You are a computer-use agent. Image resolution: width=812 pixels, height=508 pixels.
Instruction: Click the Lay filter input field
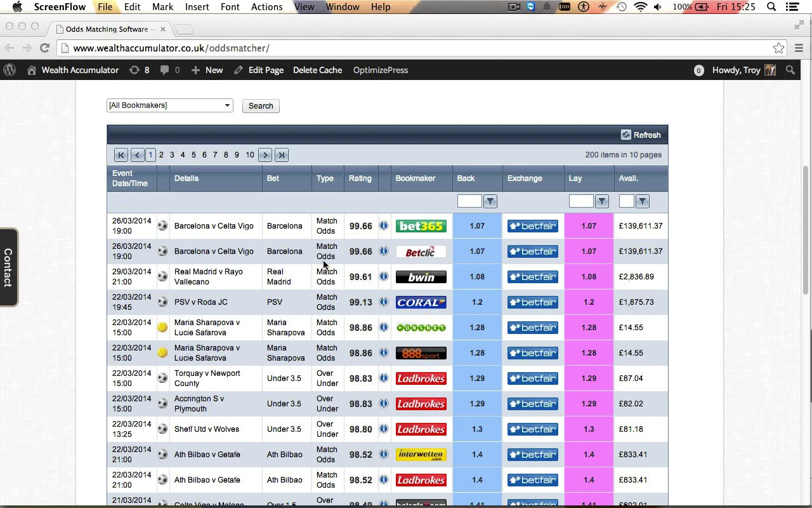581,201
